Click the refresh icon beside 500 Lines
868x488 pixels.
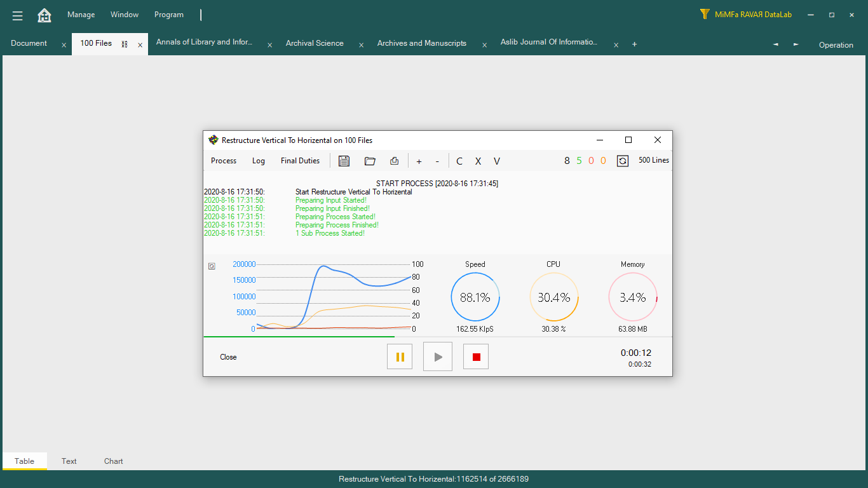[623, 161]
